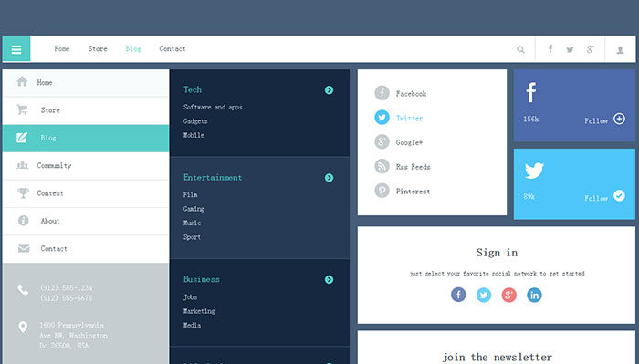Click the Rss Feeds icon in list
The width and height of the screenshot is (639, 364).
pyautogui.click(x=382, y=166)
